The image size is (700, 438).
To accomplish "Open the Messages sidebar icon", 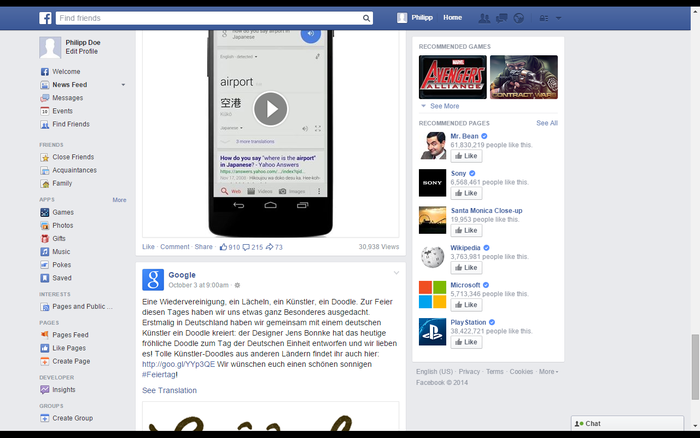I will pos(45,98).
